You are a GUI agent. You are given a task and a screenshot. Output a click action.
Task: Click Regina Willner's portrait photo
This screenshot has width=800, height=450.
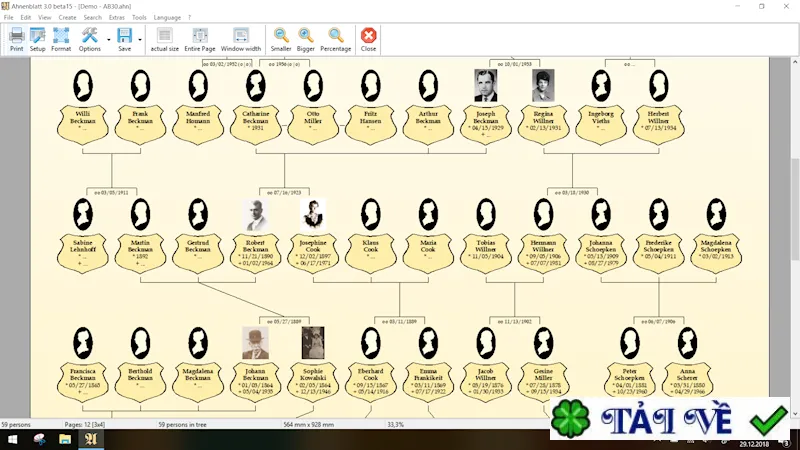pos(543,85)
